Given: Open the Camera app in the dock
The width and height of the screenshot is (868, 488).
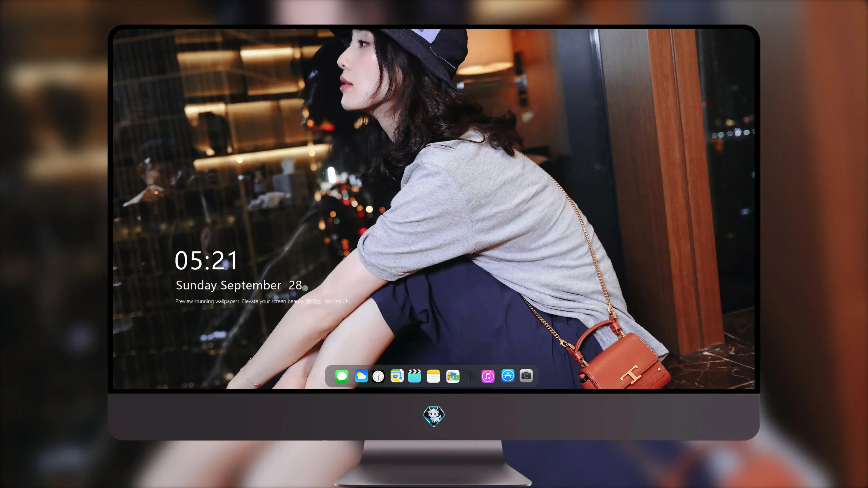Looking at the screenshot, I should (526, 375).
